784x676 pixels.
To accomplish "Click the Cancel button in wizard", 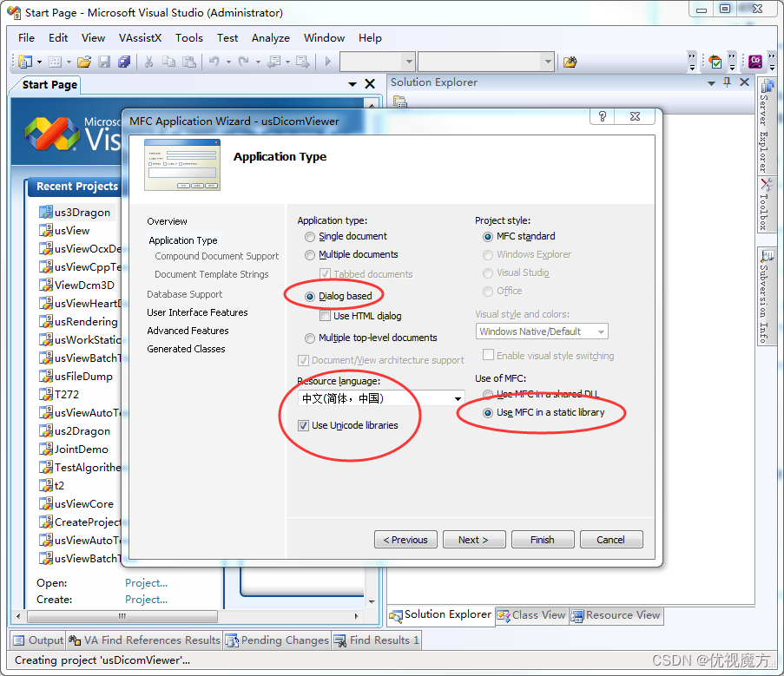I will pos(611,540).
